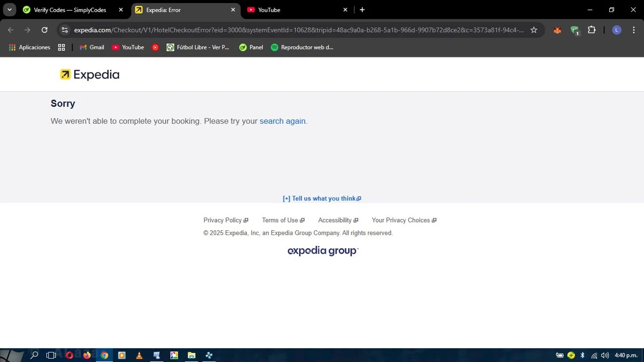Reload the current page

pyautogui.click(x=45, y=30)
